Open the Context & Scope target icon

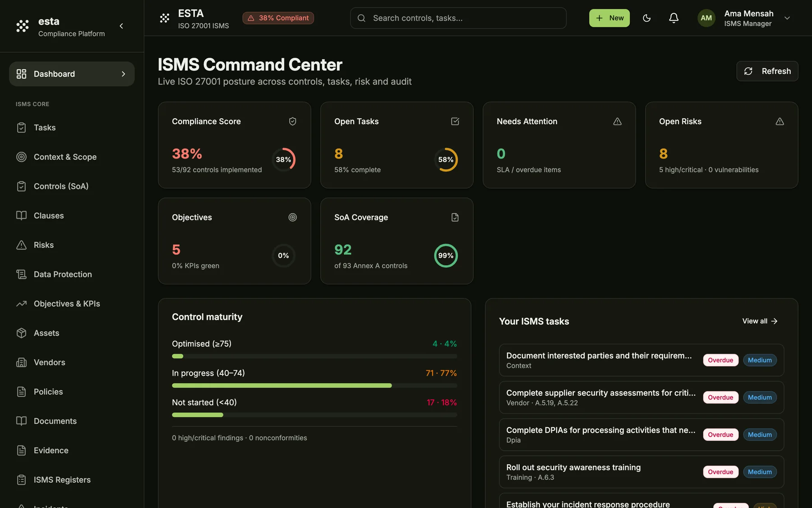(21, 157)
